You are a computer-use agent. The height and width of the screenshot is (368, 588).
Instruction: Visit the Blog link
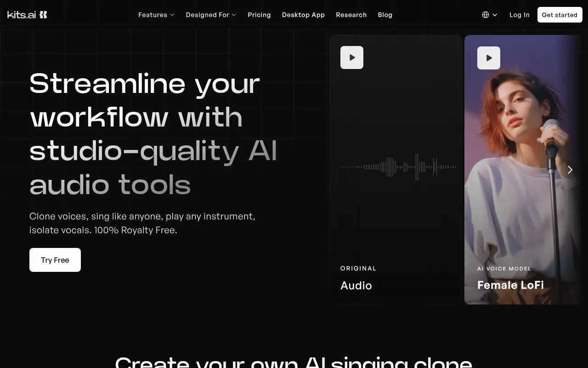click(x=385, y=15)
